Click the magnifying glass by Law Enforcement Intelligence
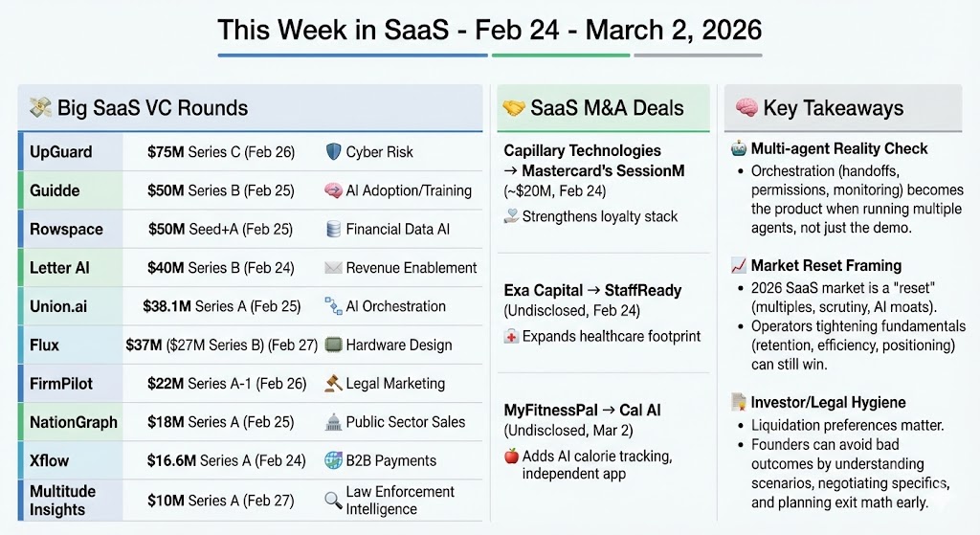 333,499
